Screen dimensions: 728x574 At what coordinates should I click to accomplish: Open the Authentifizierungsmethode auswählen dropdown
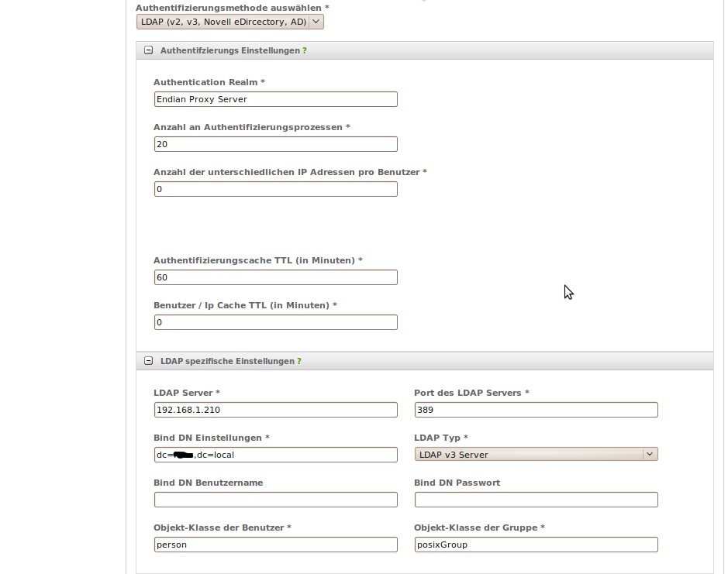coord(229,22)
